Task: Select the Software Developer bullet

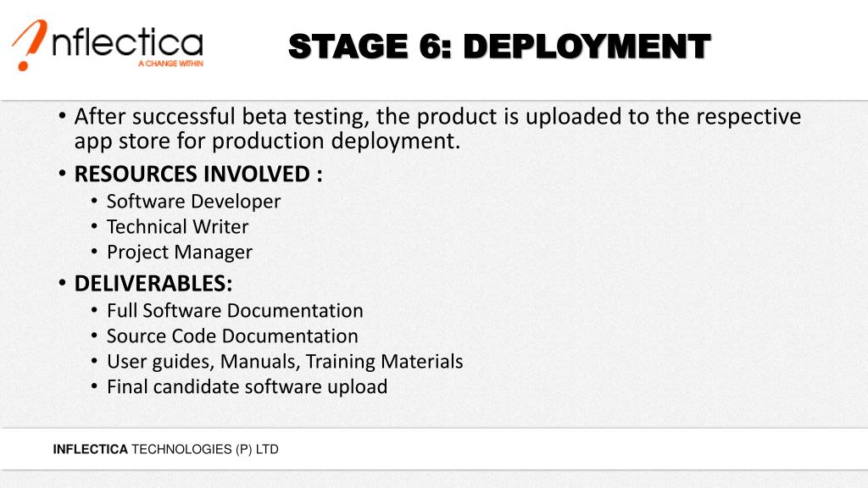Action: (193, 202)
